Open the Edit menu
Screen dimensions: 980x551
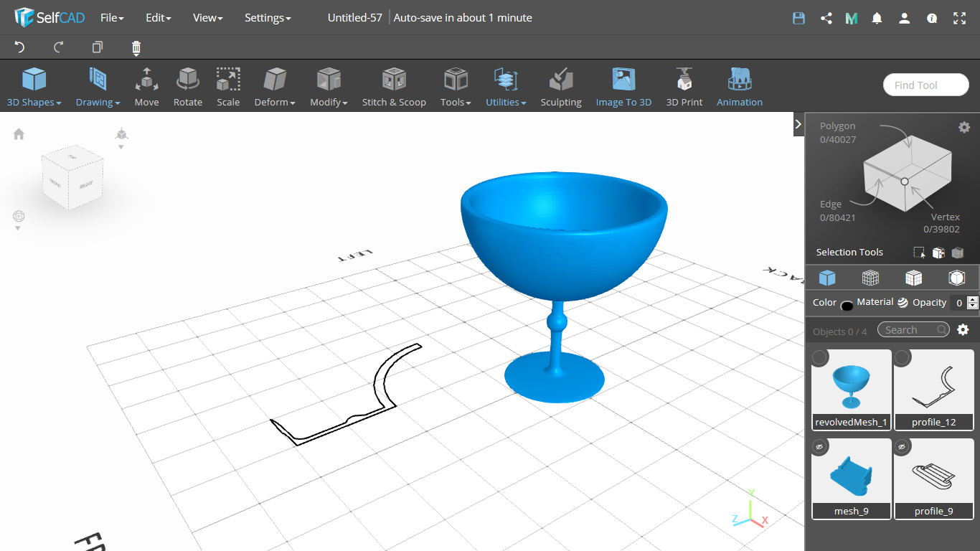click(158, 18)
